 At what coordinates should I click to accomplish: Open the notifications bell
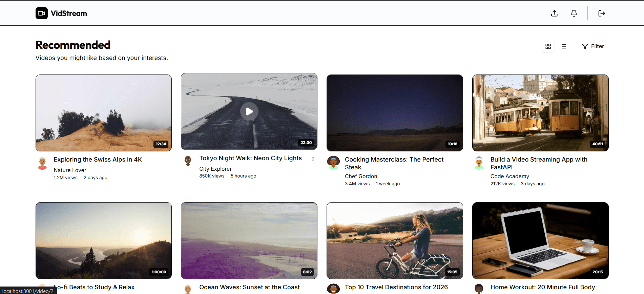[574, 13]
